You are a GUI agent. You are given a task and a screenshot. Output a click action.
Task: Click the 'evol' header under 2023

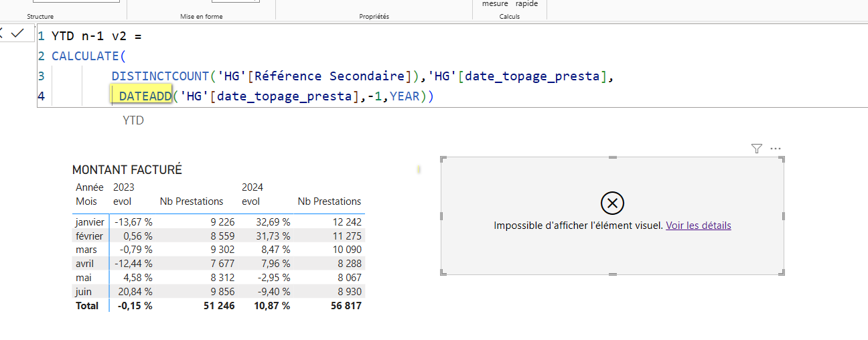122,201
